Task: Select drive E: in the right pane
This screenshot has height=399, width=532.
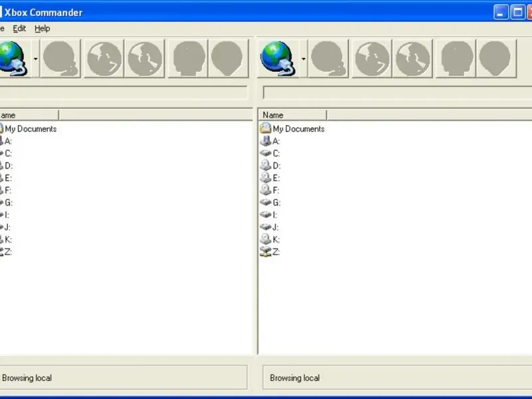Action: click(270, 178)
